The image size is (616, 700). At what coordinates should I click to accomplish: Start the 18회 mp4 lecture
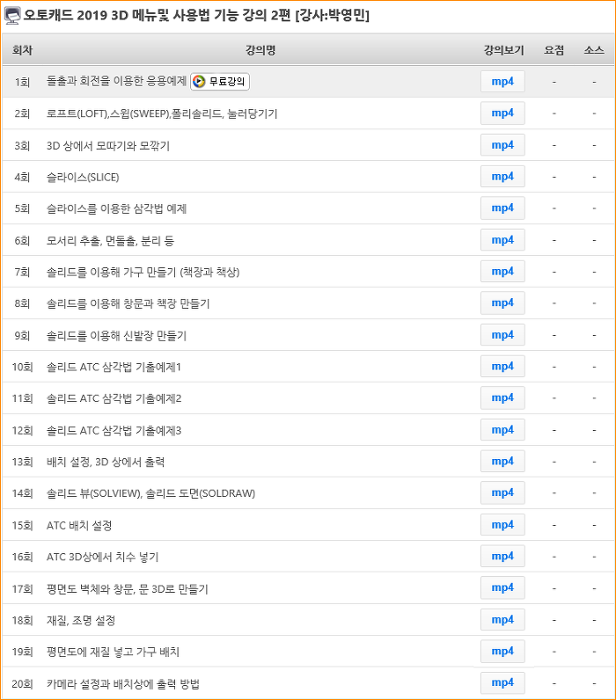click(x=502, y=620)
